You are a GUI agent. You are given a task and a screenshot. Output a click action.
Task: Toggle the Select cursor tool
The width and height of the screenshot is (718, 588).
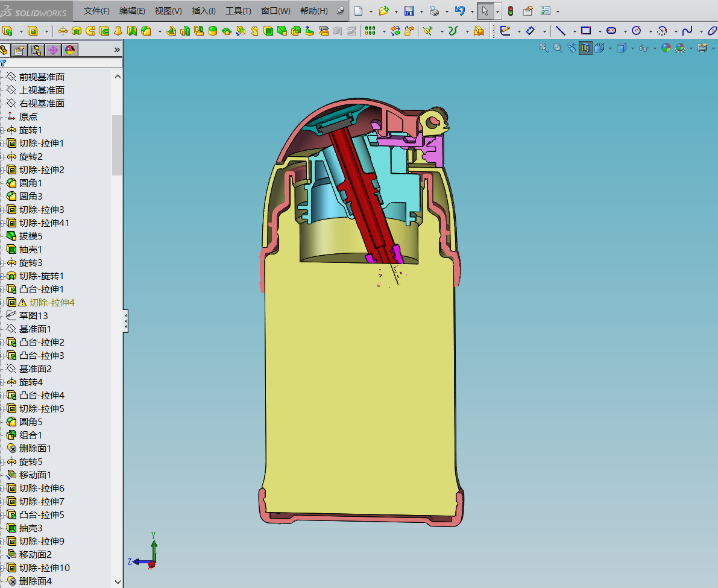pyautogui.click(x=485, y=11)
